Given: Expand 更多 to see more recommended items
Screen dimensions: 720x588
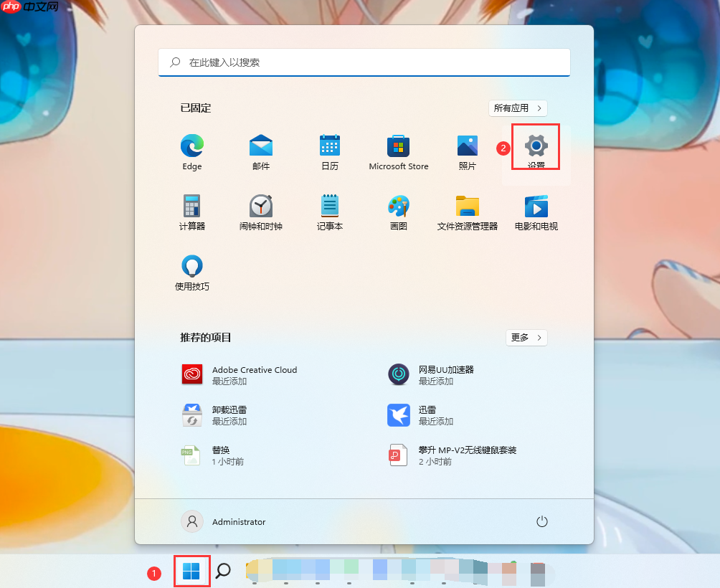Looking at the screenshot, I should [526, 337].
